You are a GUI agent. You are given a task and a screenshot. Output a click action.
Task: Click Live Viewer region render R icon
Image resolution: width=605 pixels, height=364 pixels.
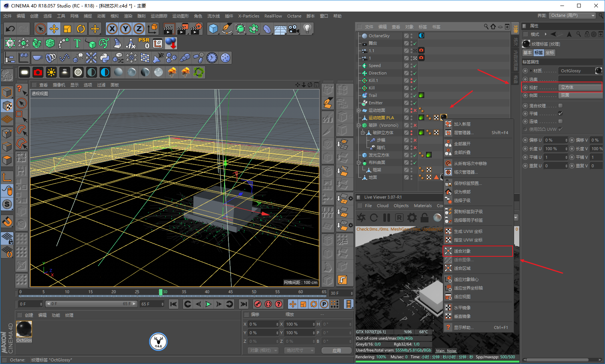pos(399,218)
